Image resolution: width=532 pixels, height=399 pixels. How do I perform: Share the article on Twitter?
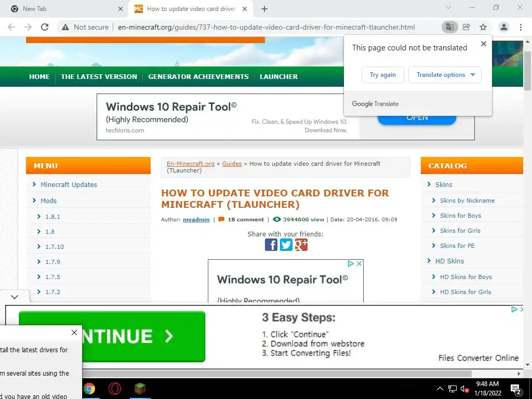coord(286,245)
